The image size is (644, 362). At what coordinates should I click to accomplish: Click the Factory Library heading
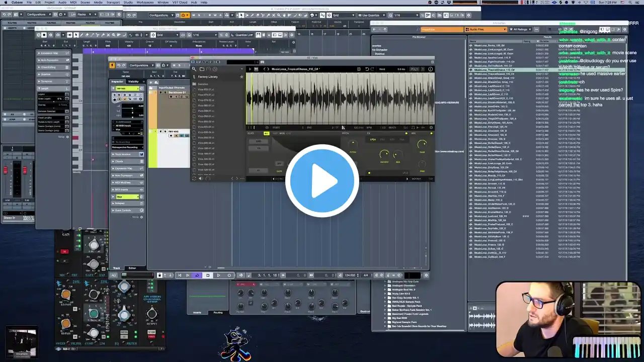coord(207,77)
